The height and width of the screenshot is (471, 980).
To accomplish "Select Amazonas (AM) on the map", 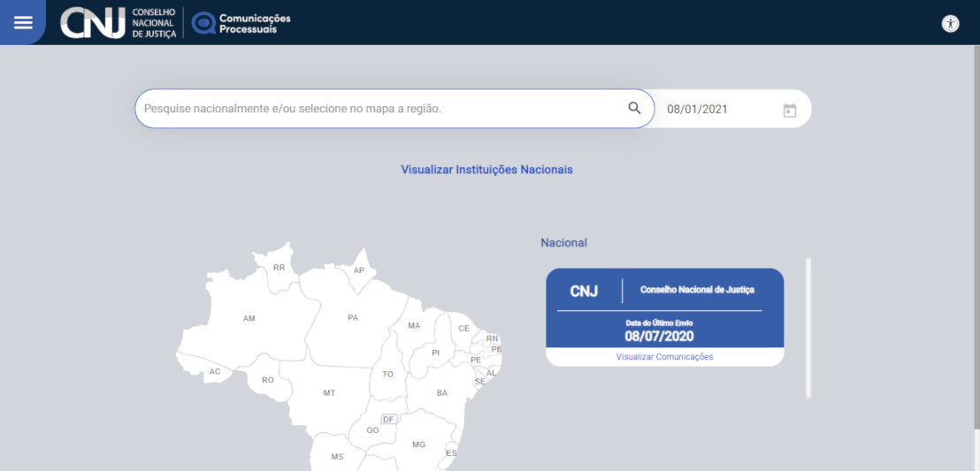I will (249, 318).
